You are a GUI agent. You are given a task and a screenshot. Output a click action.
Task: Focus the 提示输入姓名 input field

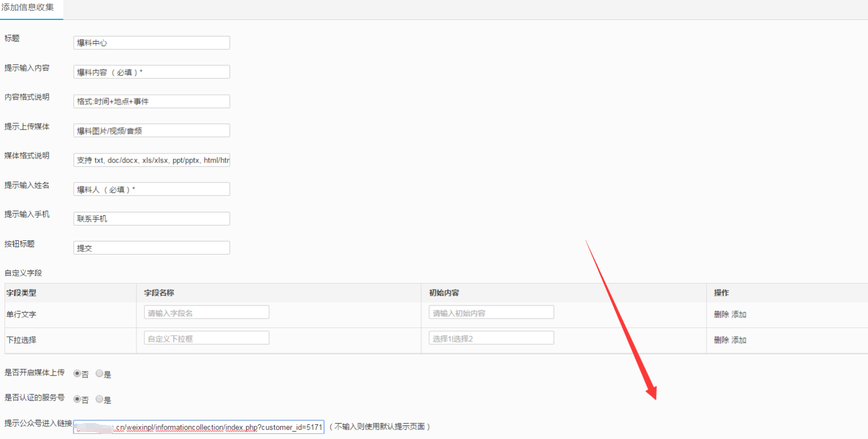coord(151,189)
